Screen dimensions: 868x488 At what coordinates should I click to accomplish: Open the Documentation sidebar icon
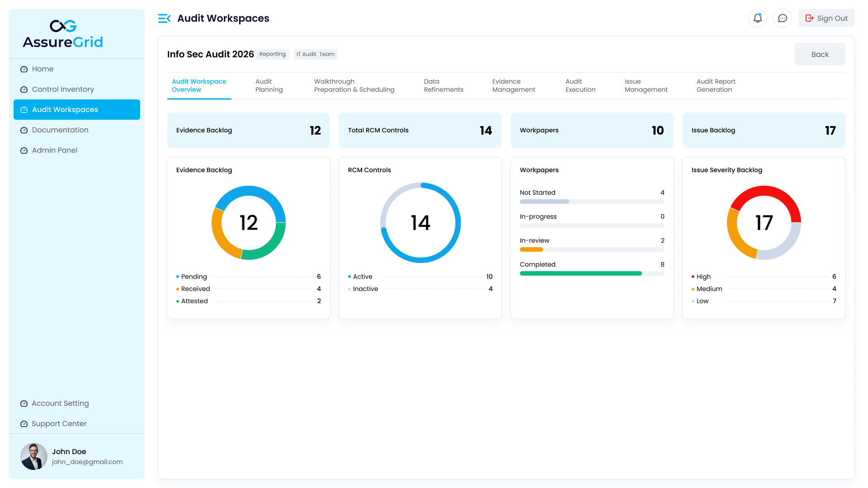tap(24, 130)
